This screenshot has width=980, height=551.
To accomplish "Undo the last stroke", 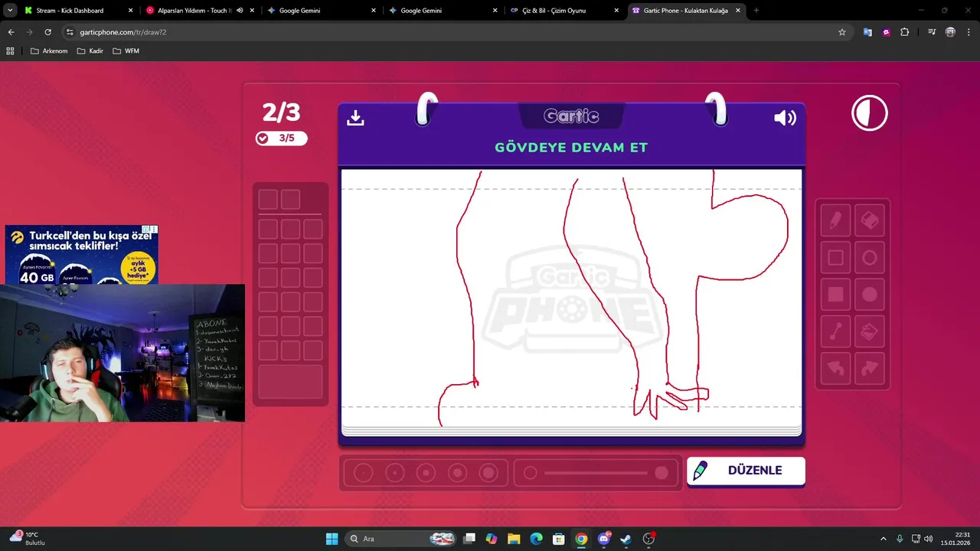I will (835, 368).
